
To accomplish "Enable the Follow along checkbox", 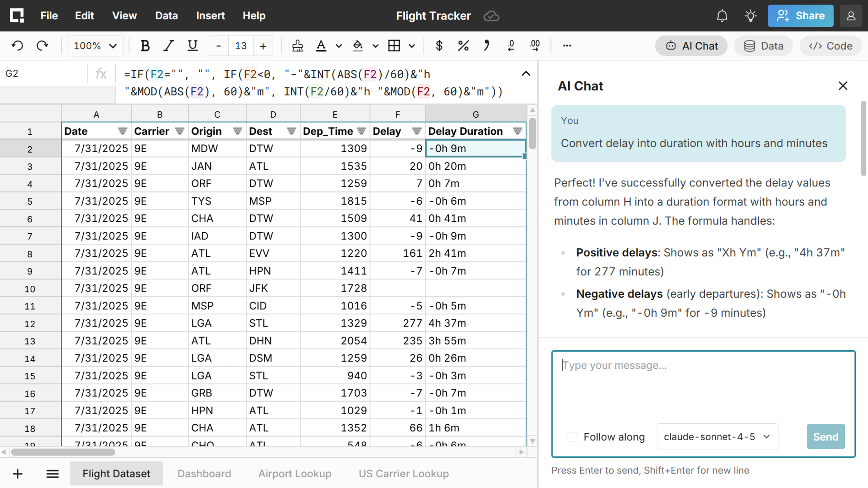I will click(x=572, y=437).
